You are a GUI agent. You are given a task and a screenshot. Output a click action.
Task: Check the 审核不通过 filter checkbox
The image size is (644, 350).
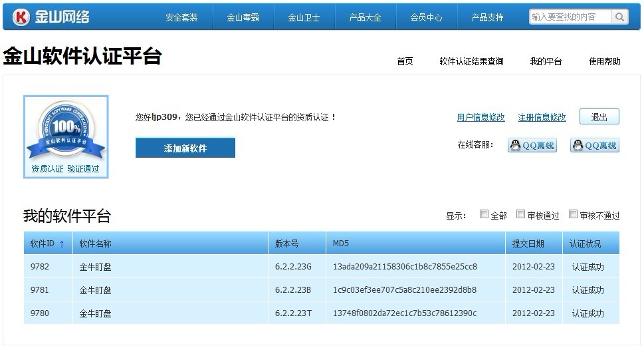[x=573, y=214]
